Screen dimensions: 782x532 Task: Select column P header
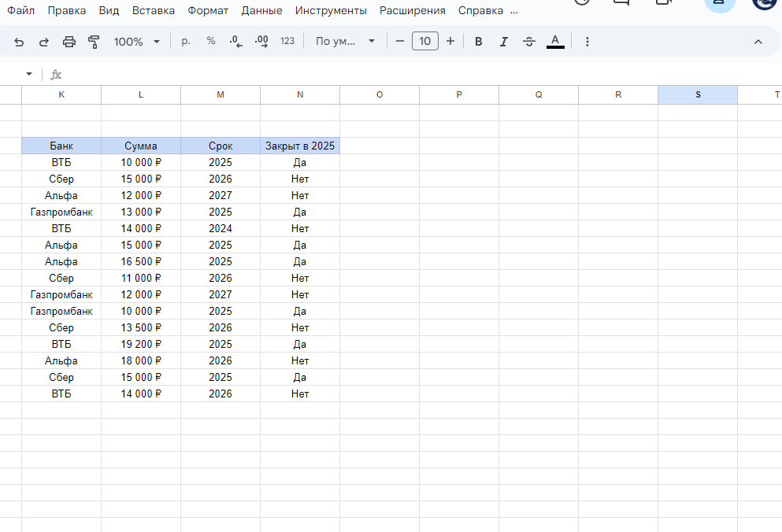pyautogui.click(x=459, y=94)
